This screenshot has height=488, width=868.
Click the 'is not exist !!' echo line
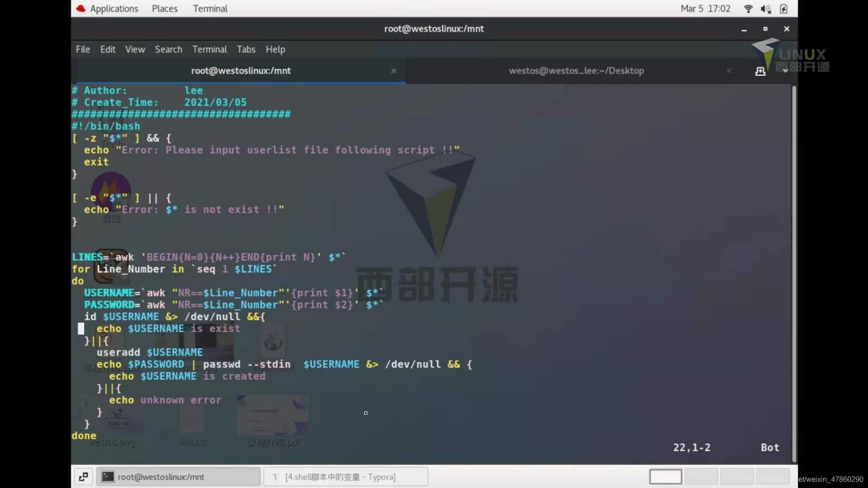coord(184,209)
